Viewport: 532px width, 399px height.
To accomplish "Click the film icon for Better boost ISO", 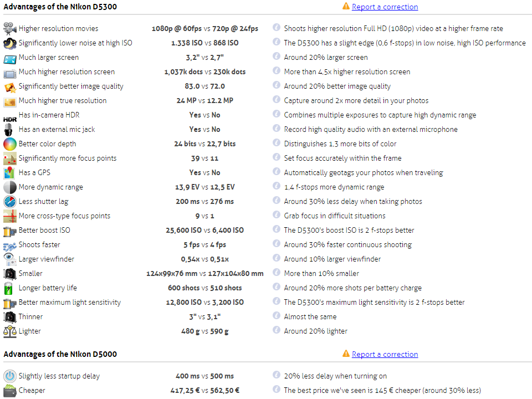I will point(10,232).
